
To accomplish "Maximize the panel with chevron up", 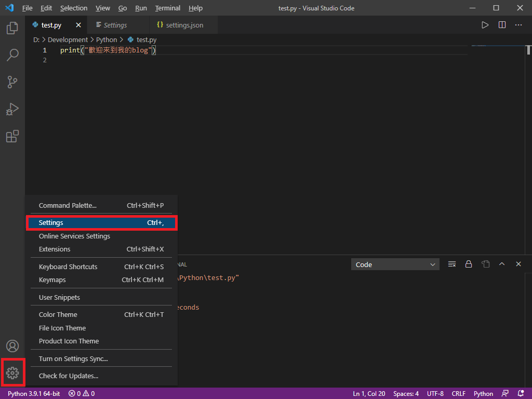I will click(x=502, y=264).
